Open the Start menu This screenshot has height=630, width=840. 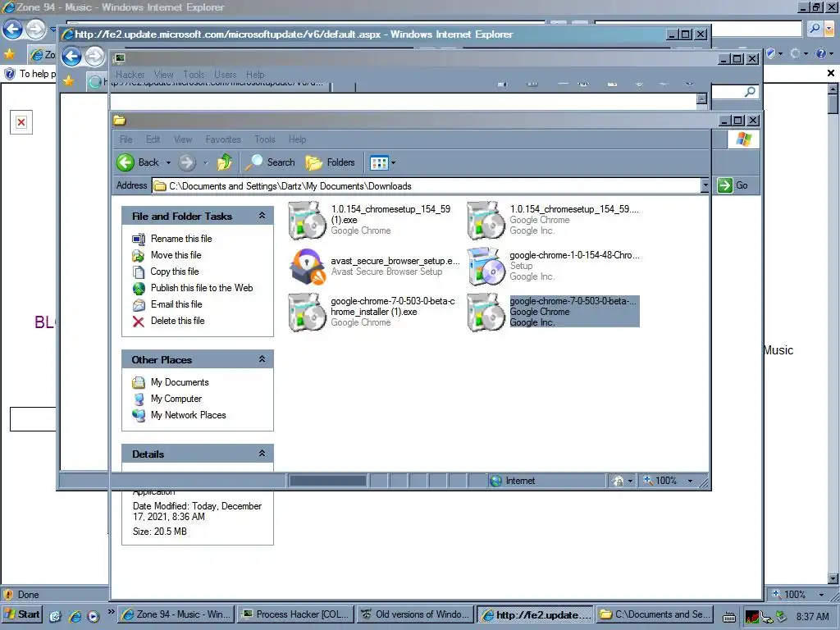click(21, 614)
